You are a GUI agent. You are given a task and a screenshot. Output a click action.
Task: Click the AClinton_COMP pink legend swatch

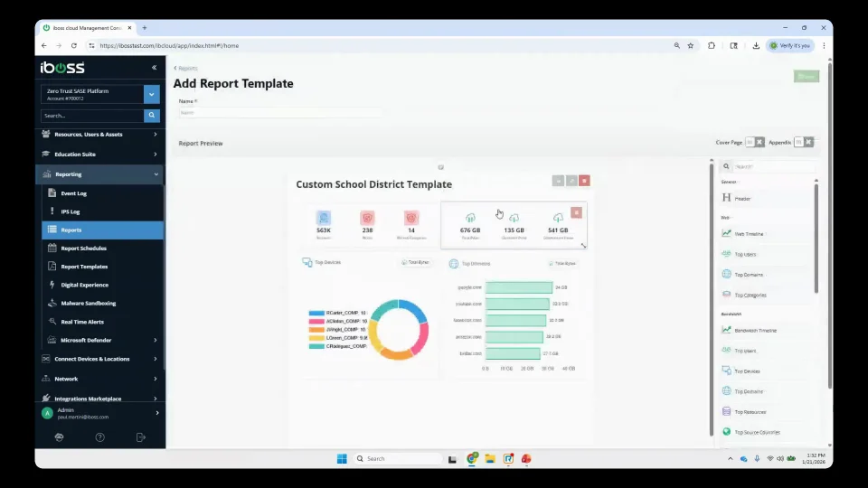[316, 322]
